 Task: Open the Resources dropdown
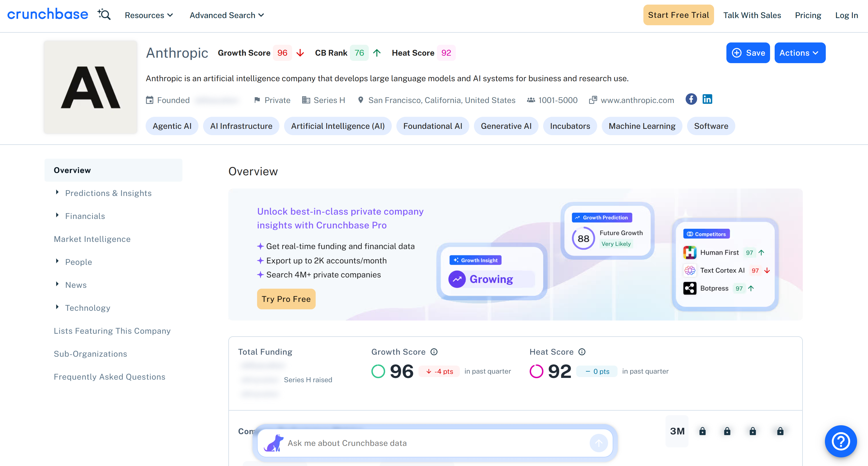[149, 15]
